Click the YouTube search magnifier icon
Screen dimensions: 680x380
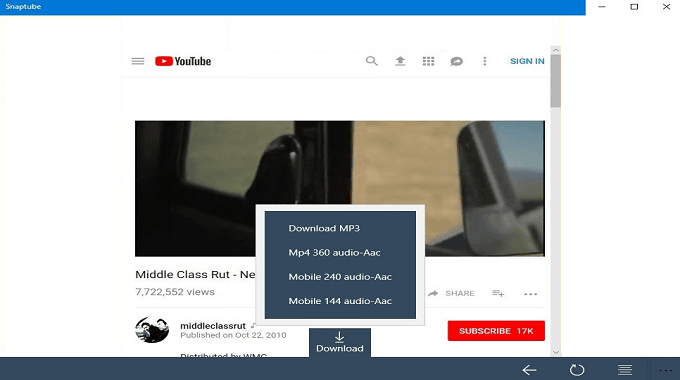coord(372,61)
